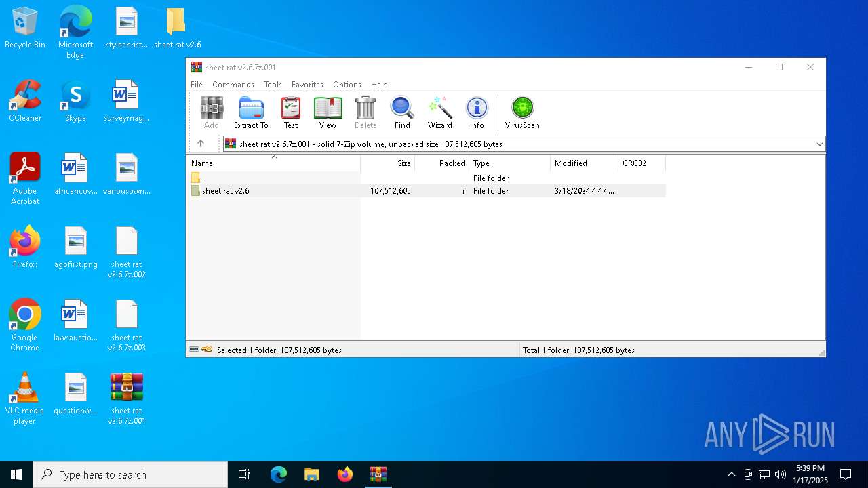Viewport: 868px width, 488px height.
Task: Sort the list by Size column
Action: tap(388, 163)
